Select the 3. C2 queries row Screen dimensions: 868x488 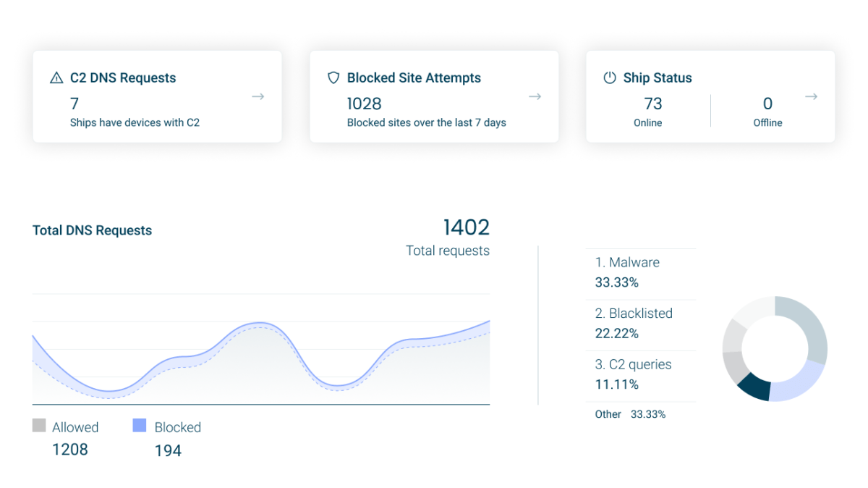pos(641,374)
